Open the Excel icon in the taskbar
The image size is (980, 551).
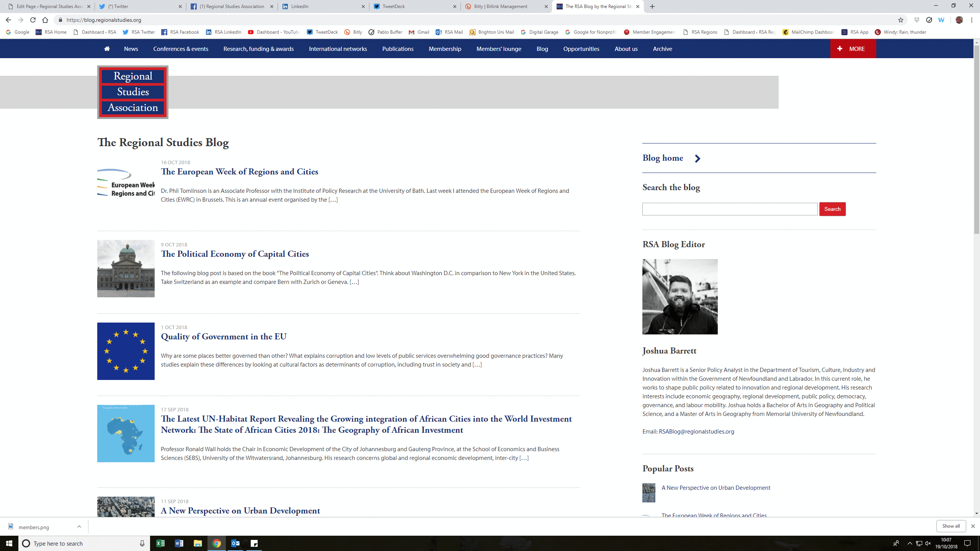coord(160,543)
